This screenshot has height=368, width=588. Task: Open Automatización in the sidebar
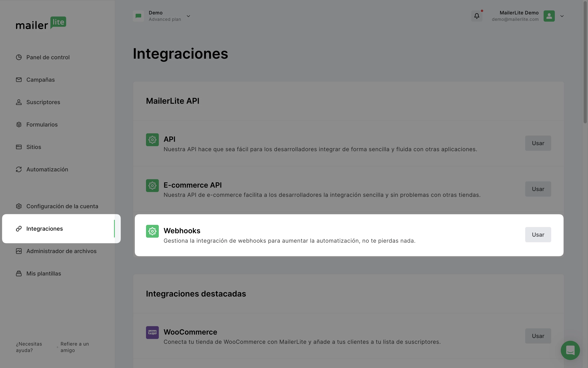[47, 169]
